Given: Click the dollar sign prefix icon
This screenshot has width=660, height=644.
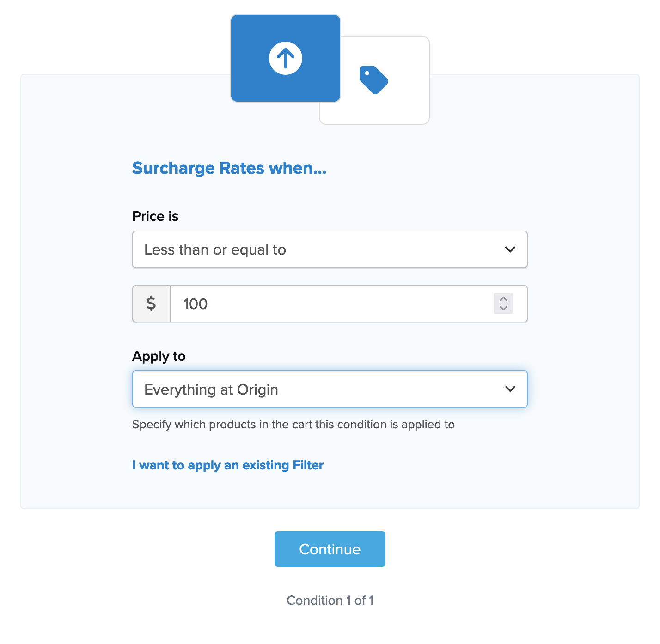Looking at the screenshot, I should pyautogui.click(x=151, y=304).
